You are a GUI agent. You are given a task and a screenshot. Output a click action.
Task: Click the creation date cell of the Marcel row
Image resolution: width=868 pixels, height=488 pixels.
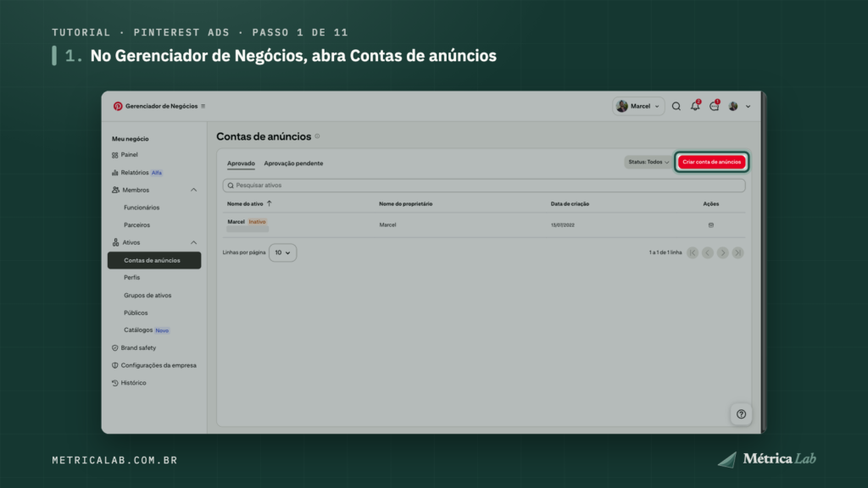(563, 225)
